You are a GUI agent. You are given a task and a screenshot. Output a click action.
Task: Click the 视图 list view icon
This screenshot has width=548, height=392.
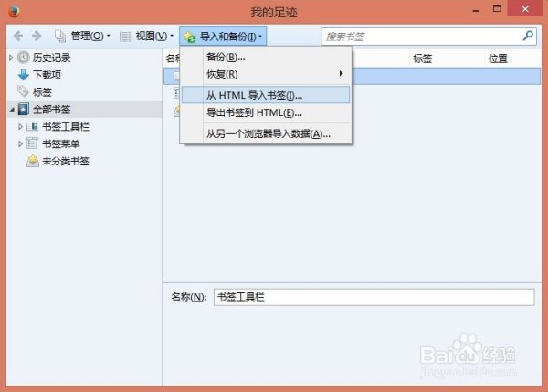(125, 37)
